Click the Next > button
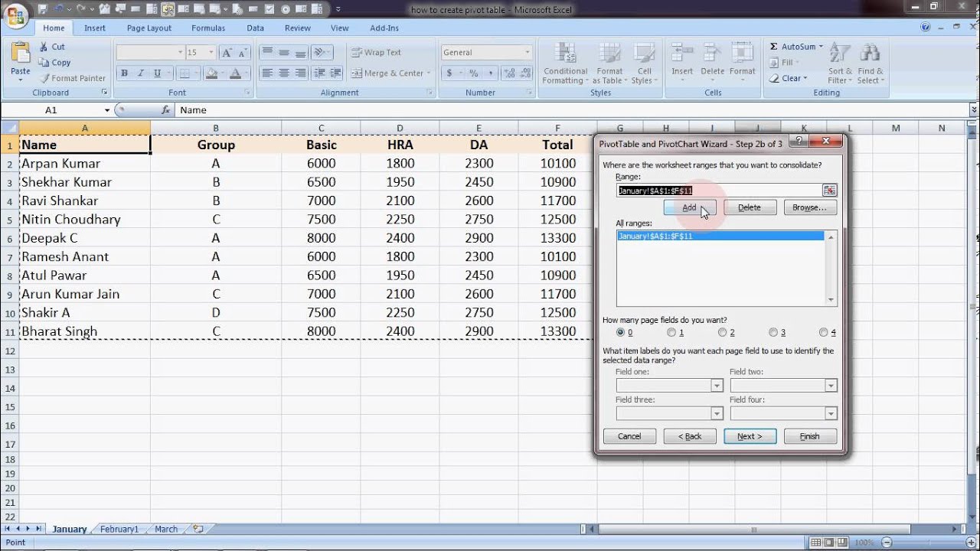 point(750,436)
